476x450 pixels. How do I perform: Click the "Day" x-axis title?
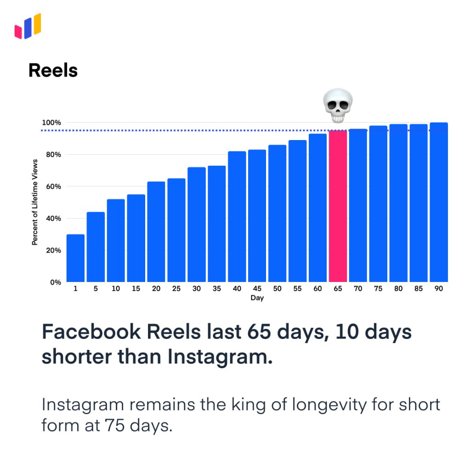coord(257,298)
